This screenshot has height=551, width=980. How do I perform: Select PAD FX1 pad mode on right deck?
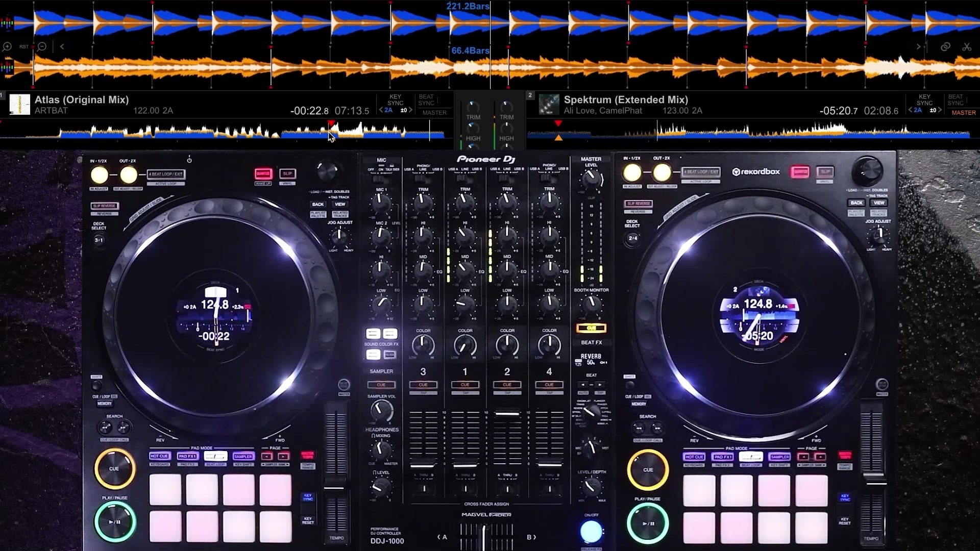click(723, 457)
